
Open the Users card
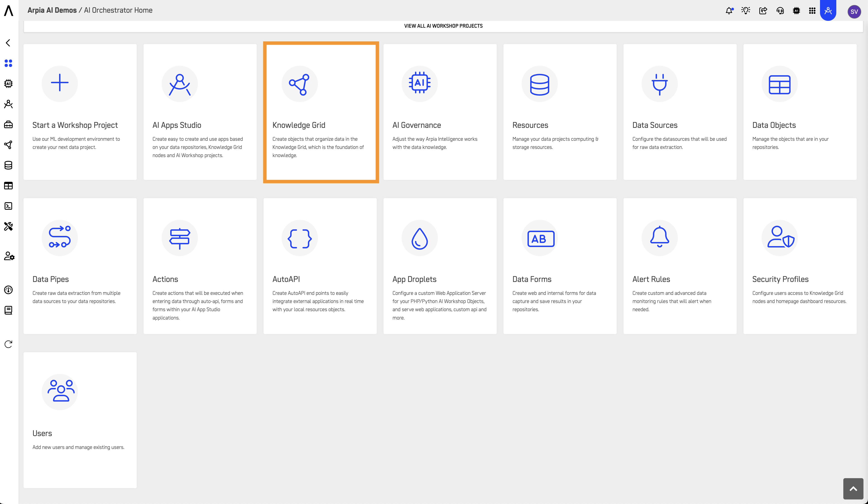[x=80, y=420]
